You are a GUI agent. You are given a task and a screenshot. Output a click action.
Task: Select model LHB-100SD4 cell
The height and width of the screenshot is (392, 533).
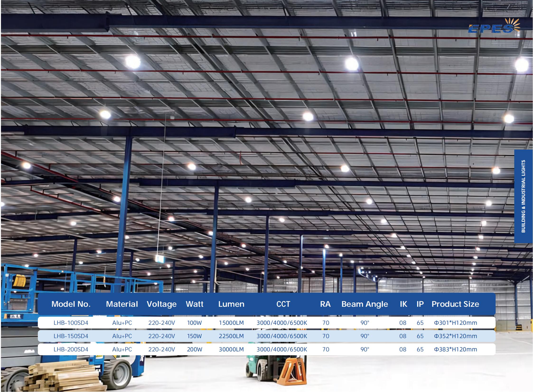pos(71,323)
